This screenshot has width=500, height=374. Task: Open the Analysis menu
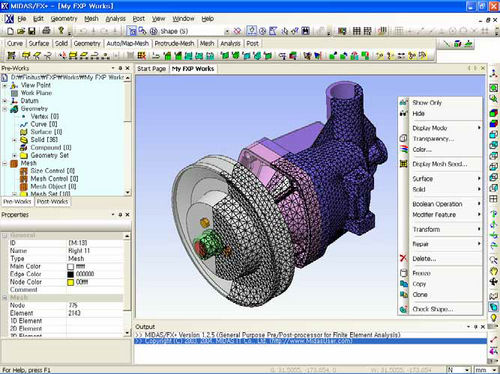[115, 19]
